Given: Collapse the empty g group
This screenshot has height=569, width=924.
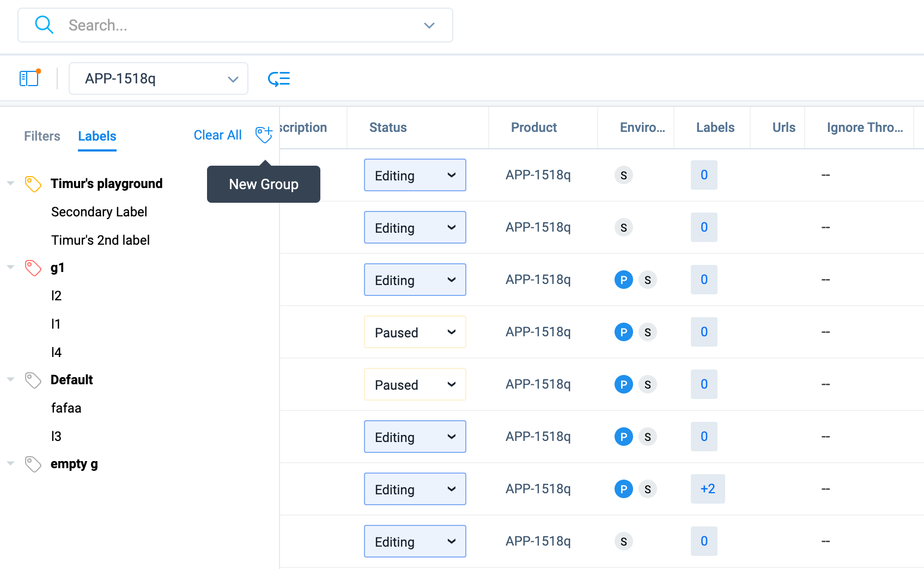Looking at the screenshot, I should click(x=10, y=463).
